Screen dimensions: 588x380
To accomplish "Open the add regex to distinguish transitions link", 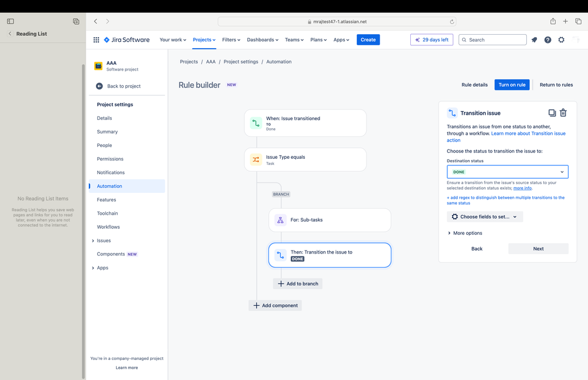I will 506,200.
